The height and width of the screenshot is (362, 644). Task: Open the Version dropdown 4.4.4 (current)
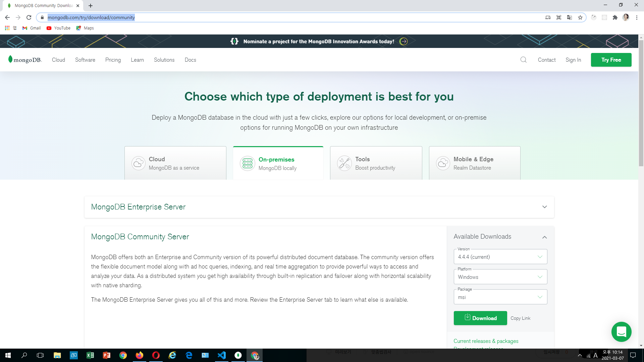coord(500,257)
